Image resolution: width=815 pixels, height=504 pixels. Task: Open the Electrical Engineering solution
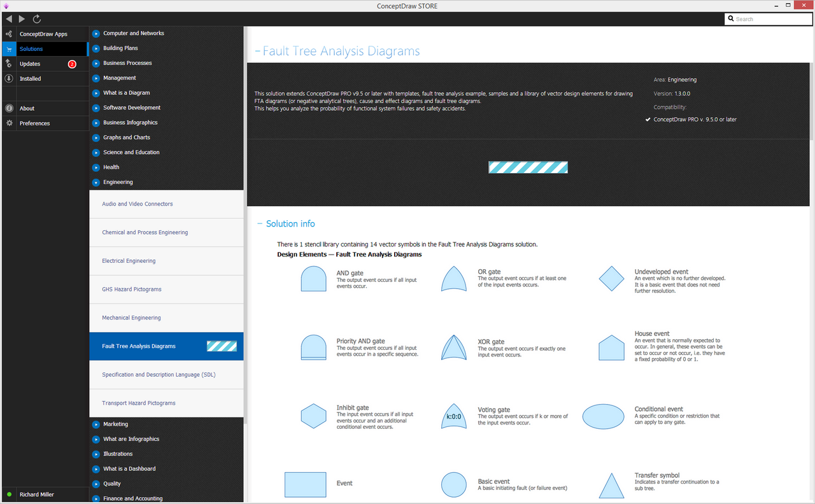point(166,261)
